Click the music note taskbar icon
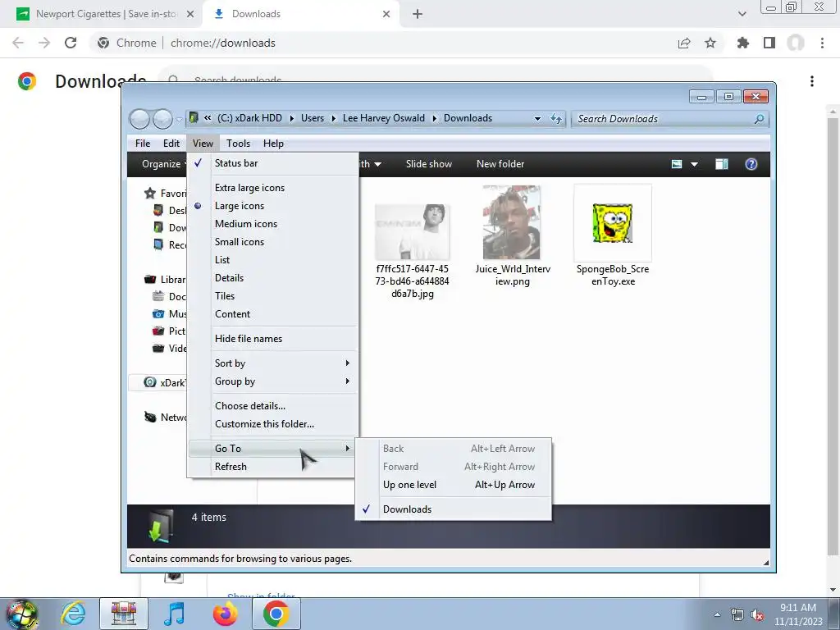Viewport: 840px width, 630px height. click(174, 614)
